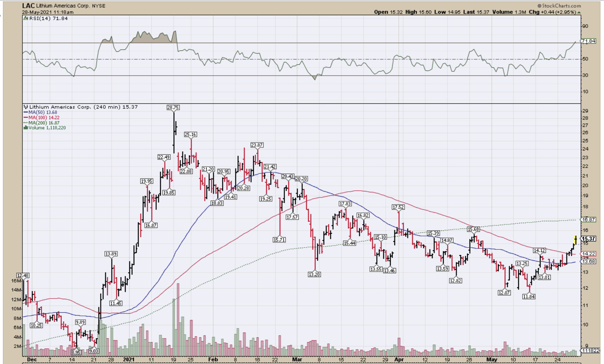Click the RSI(14) indicator legend icon
The width and height of the screenshot is (604, 364).
tap(26, 18)
